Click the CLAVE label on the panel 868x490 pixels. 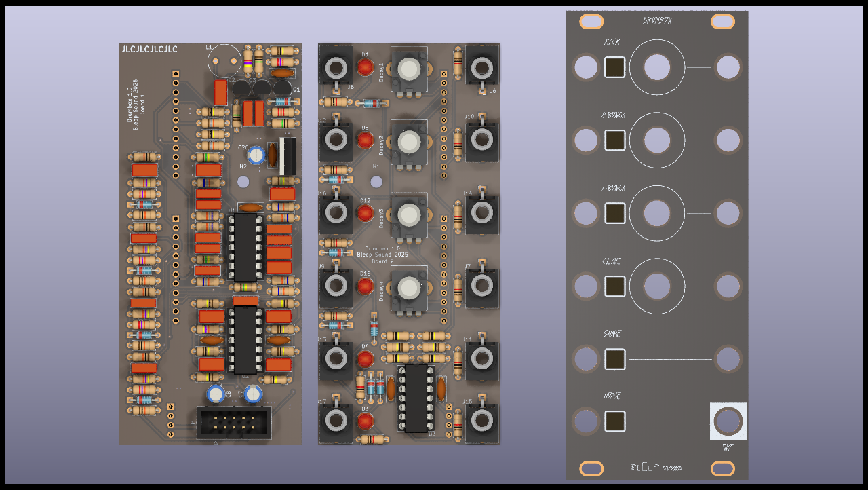tap(612, 261)
